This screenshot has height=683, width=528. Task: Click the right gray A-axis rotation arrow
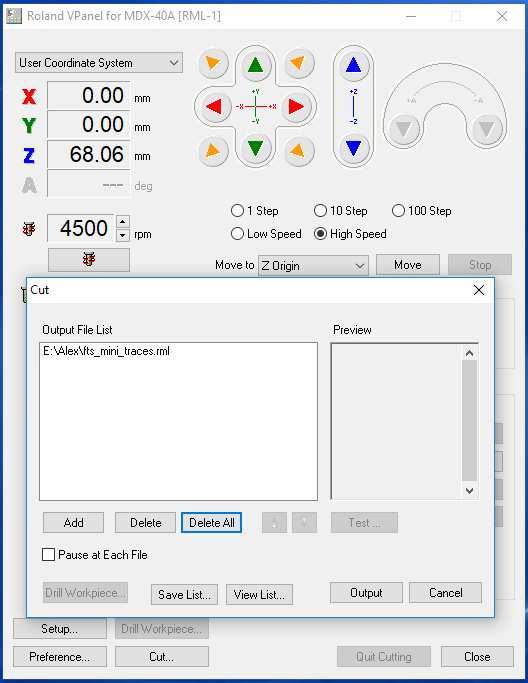(x=486, y=129)
